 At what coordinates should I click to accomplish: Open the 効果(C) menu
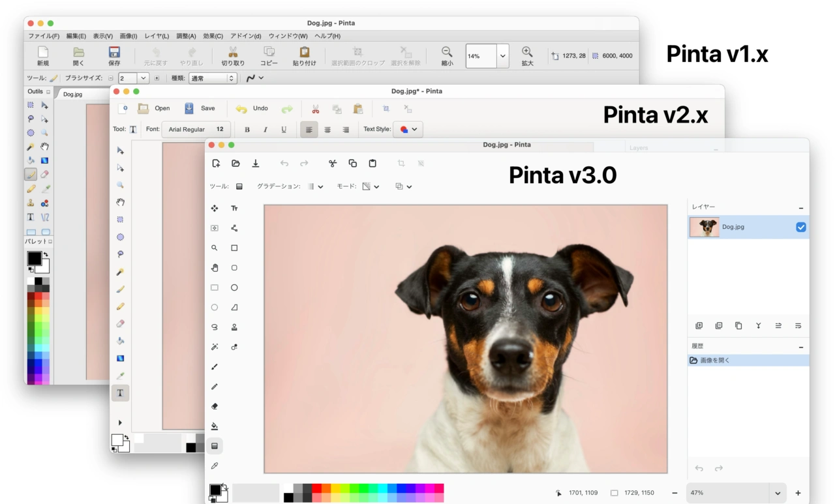pos(213,36)
